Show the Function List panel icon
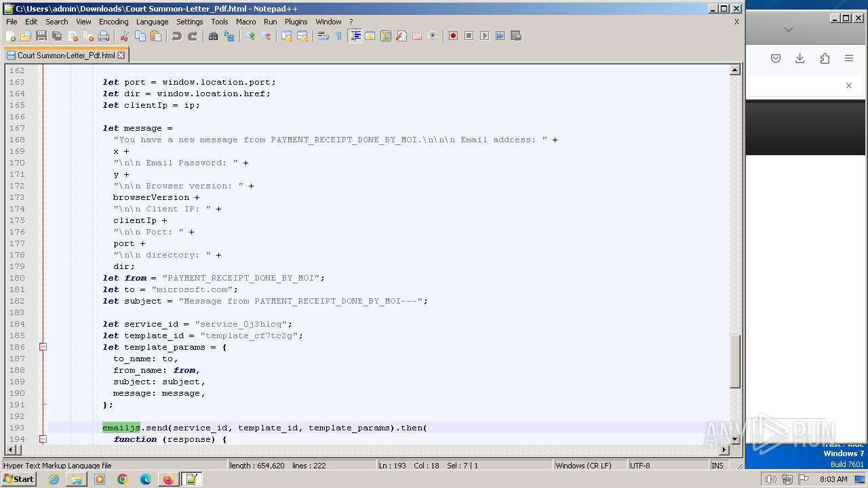This screenshot has height=488, width=868. [x=401, y=36]
